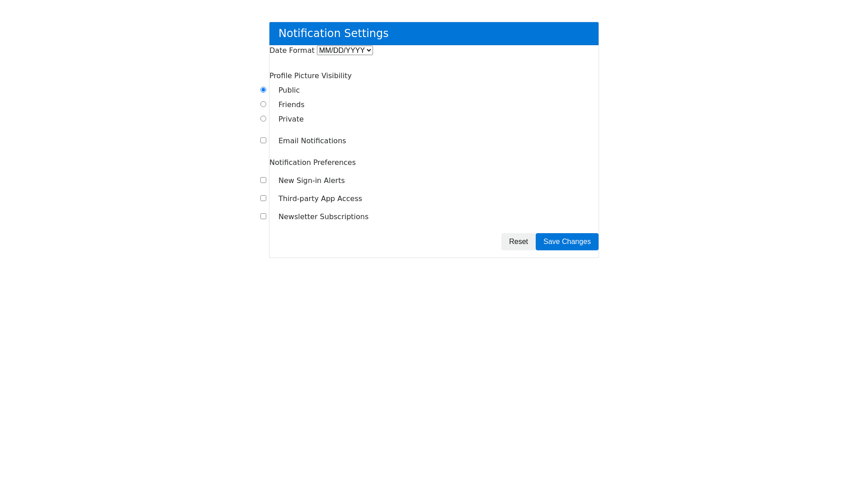Click the Private visibility label
The height and width of the screenshot is (488, 868).
coord(291,119)
